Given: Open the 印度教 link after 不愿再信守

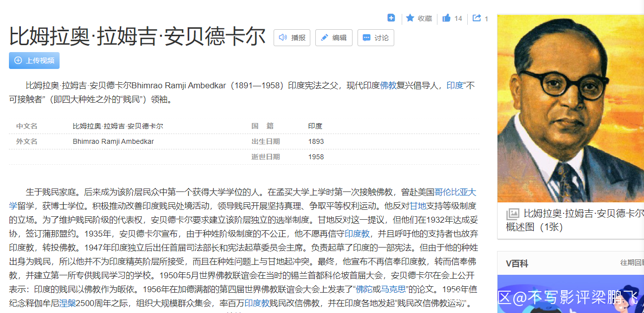Looking at the screenshot, I should tap(357, 233).
